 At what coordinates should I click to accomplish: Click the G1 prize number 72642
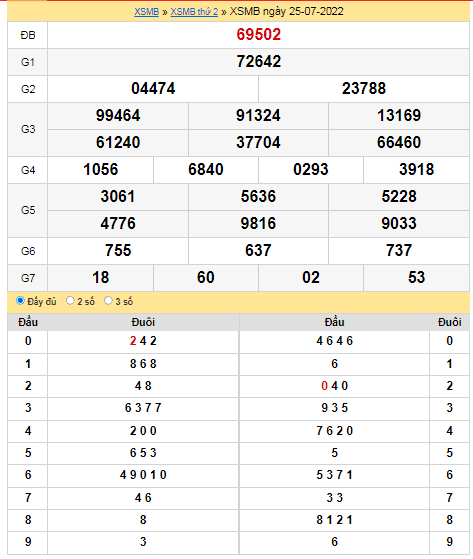[x=258, y=62]
